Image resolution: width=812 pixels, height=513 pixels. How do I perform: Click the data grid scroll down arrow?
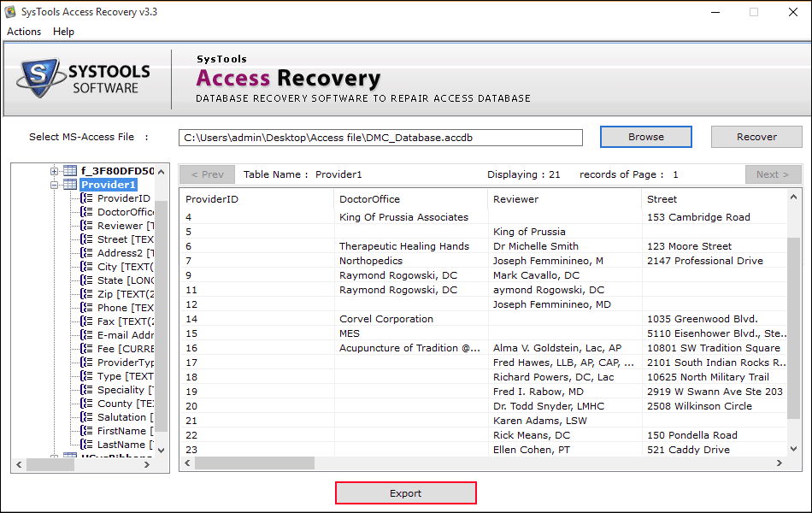(793, 449)
